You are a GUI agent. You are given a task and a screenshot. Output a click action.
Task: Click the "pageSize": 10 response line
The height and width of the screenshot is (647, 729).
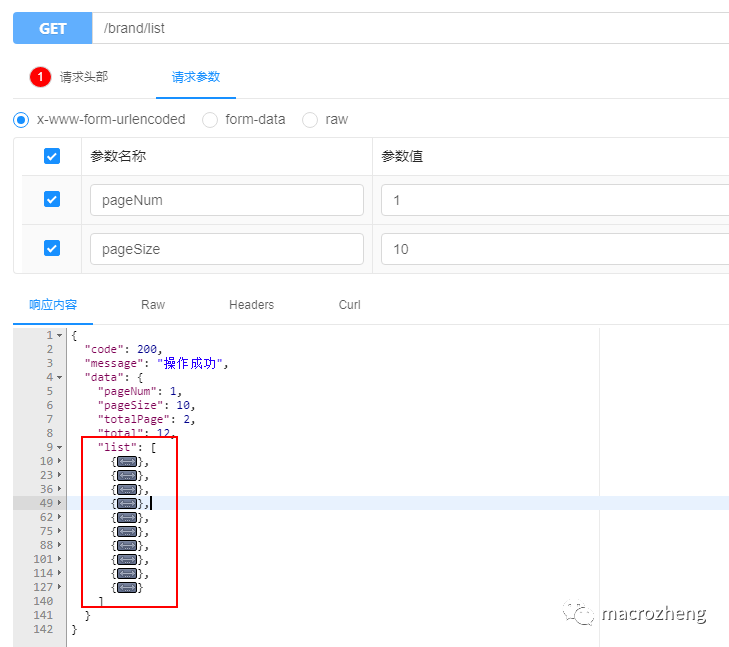pos(146,405)
